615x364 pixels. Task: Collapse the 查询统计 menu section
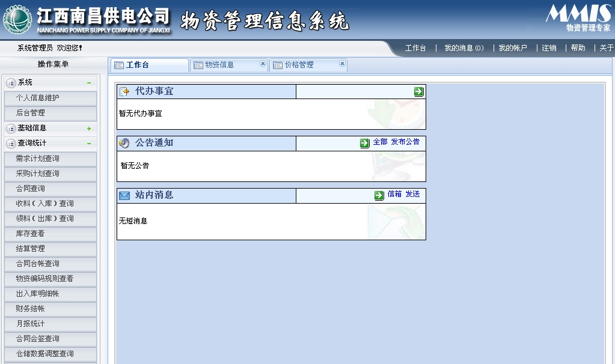(89, 144)
